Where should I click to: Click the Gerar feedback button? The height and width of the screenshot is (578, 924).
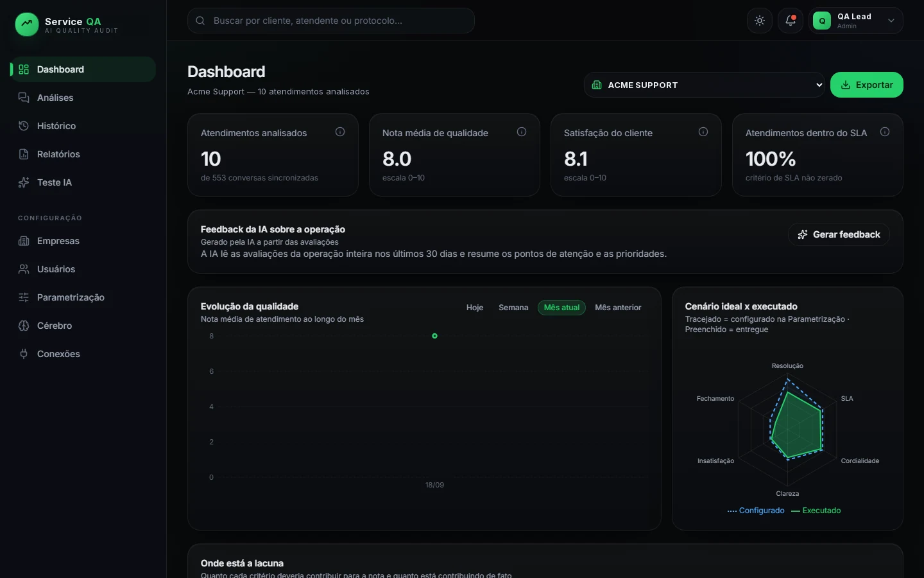point(839,234)
